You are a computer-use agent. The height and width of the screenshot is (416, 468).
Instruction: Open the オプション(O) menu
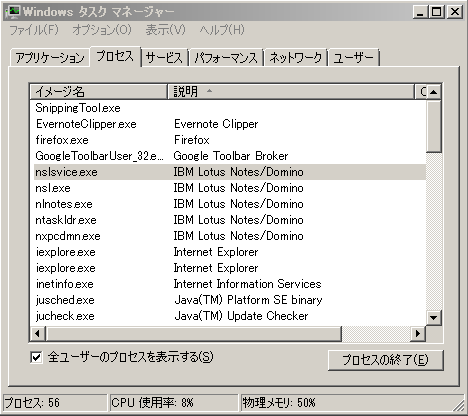[102, 30]
